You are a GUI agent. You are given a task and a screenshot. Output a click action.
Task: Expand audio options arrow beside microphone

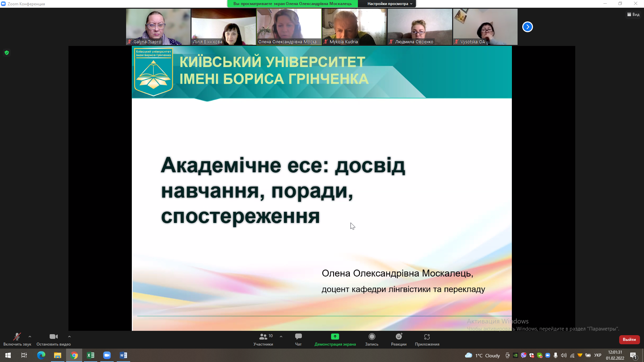pyautogui.click(x=30, y=337)
